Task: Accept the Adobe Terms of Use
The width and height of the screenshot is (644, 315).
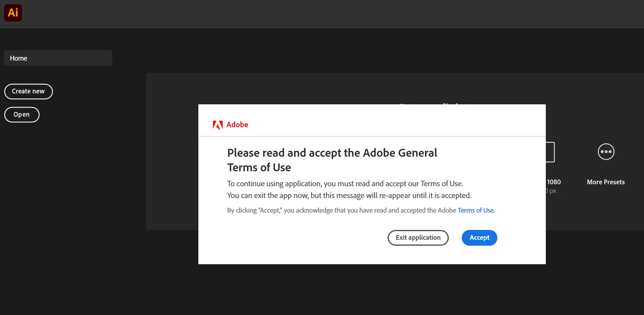Action: pos(480,238)
